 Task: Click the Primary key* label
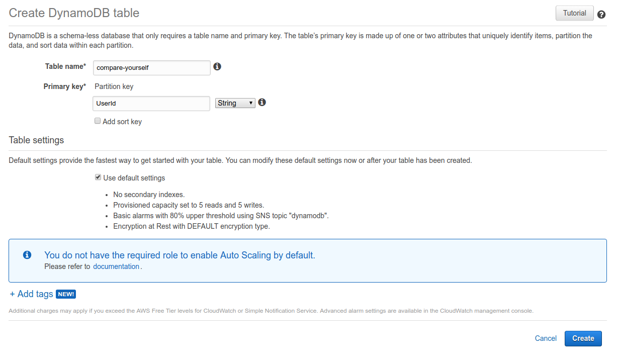click(x=65, y=86)
